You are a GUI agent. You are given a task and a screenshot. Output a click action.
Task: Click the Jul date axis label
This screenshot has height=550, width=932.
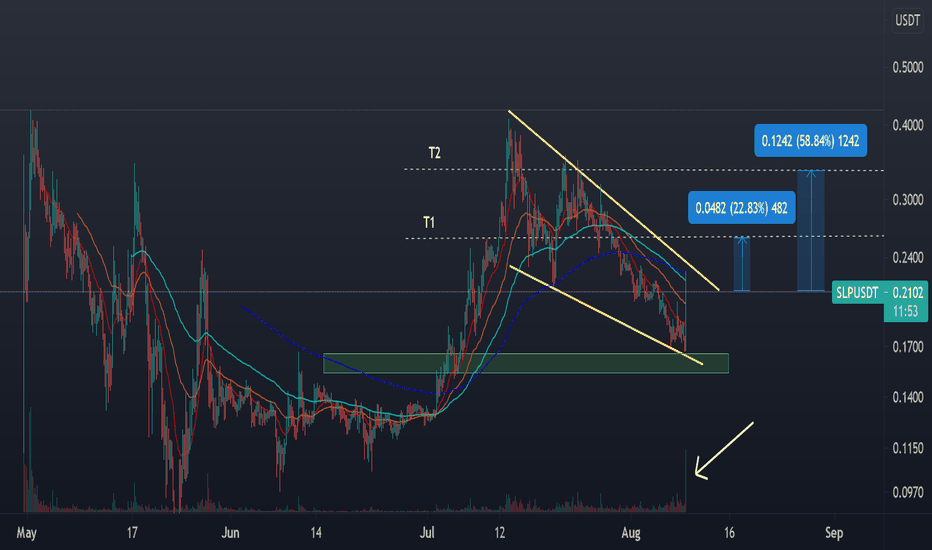pyautogui.click(x=426, y=532)
